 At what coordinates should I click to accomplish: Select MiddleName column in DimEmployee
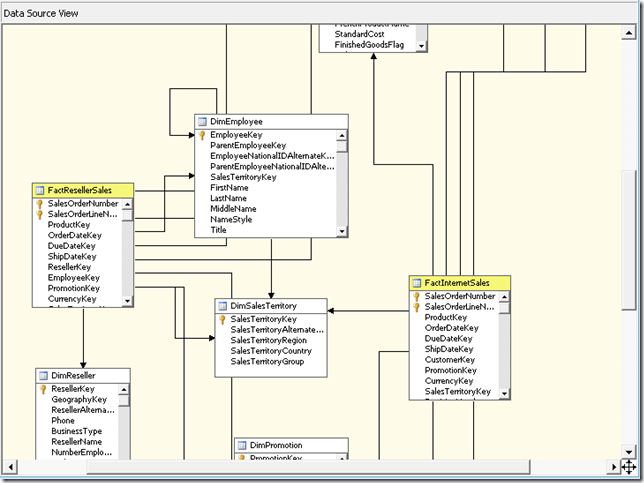[233, 209]
